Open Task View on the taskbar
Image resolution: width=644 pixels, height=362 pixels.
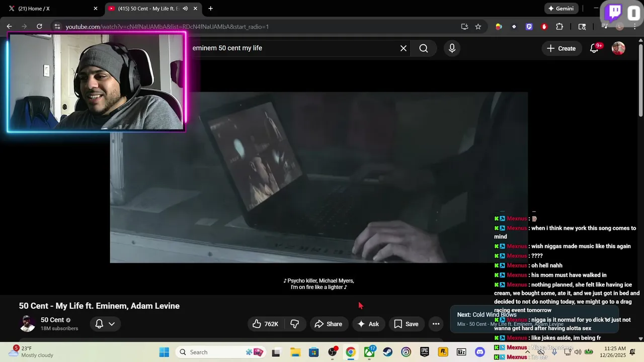pyautogui.click(x=276, y=352)
